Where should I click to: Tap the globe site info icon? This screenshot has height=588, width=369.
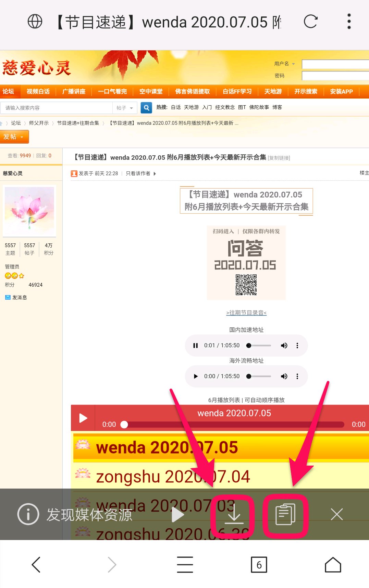coord(35,22)
